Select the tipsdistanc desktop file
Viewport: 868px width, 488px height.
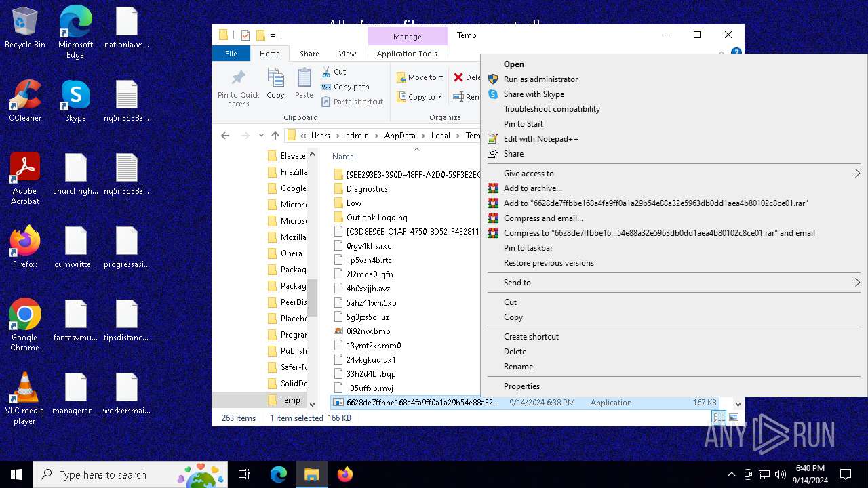coord(127,321)
